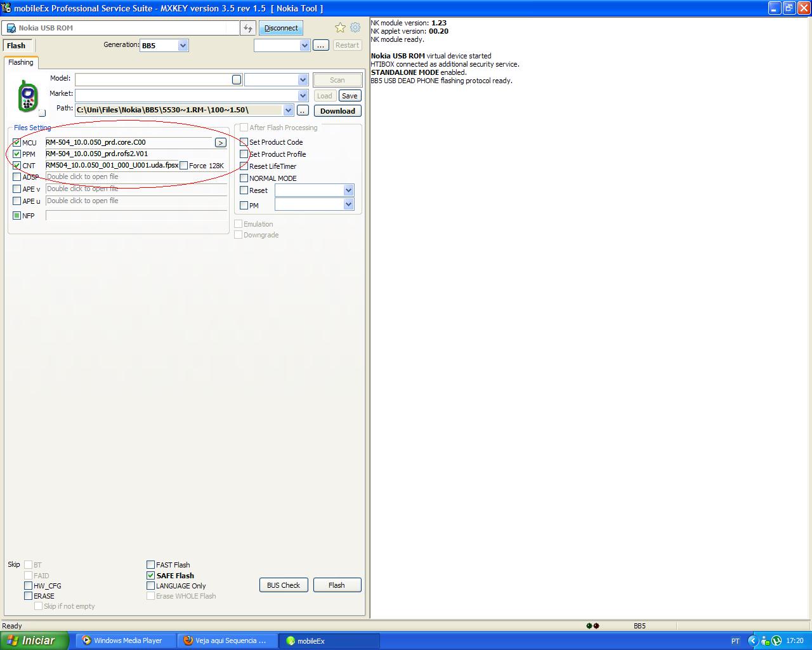Click the messenger tray icon

(x=766, y=640)
